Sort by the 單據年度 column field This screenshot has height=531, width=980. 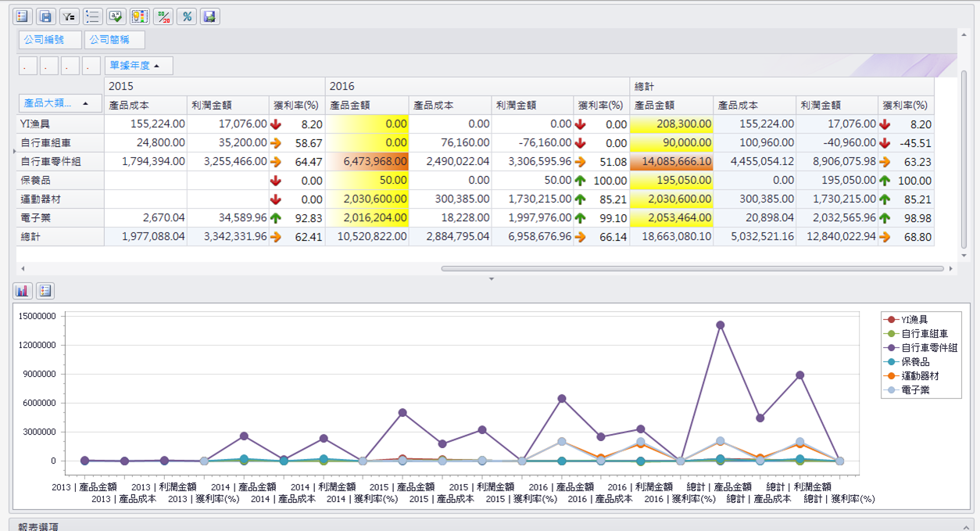tap(139, 66)
